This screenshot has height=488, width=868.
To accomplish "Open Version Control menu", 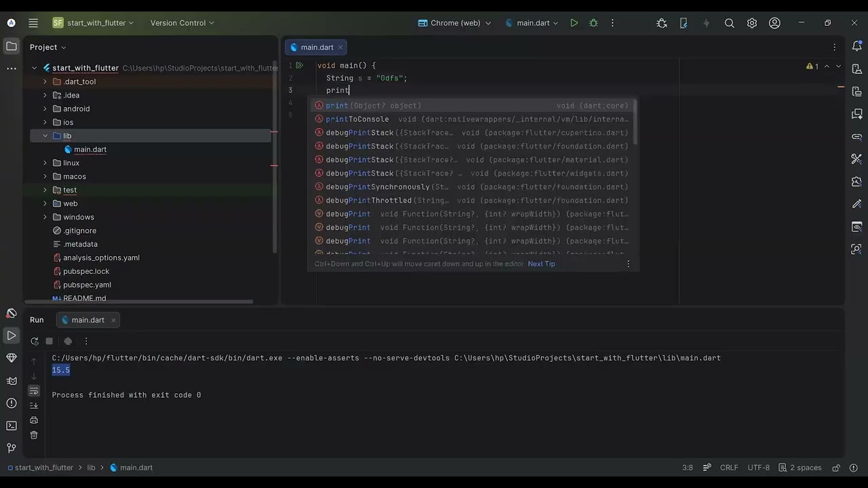I will point(182,23).
